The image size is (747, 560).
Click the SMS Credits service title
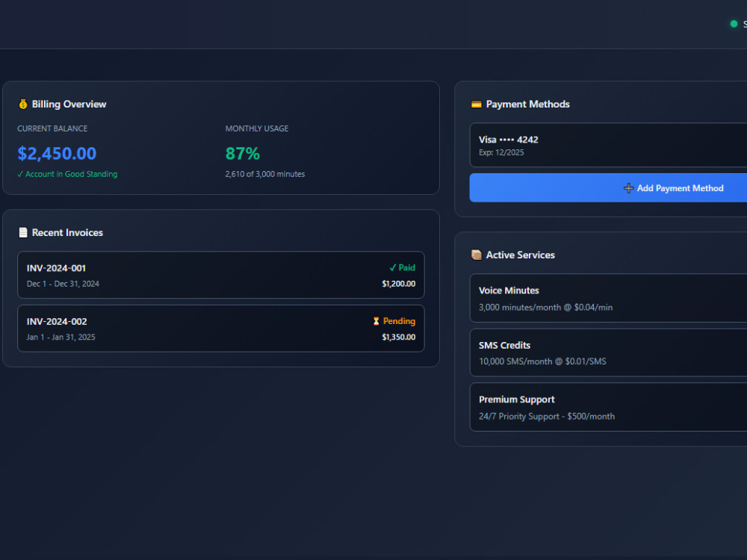coord(504,345)
